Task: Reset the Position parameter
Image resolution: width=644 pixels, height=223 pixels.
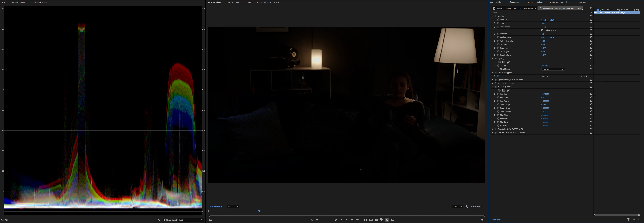Action: click(x=591, y=20)
